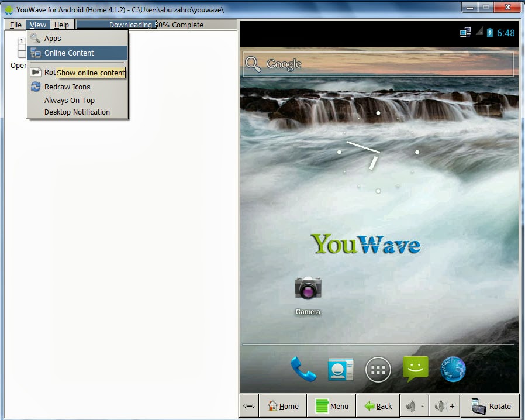Screen dimensions: 525x420
Task: Click the Android Menu button
Action: (332, 406)
